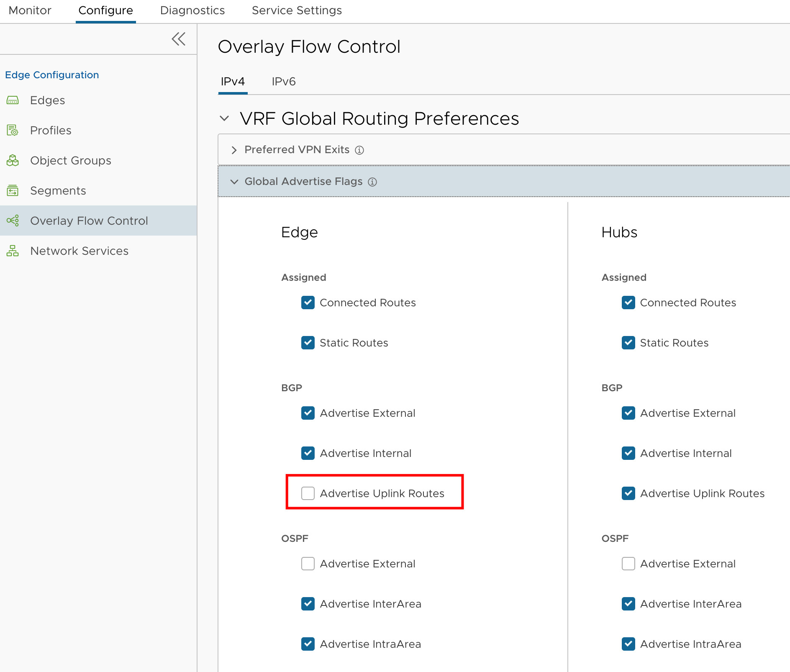
Task: Expand the Preferred VPN Exits section
Action: (234, 150)
